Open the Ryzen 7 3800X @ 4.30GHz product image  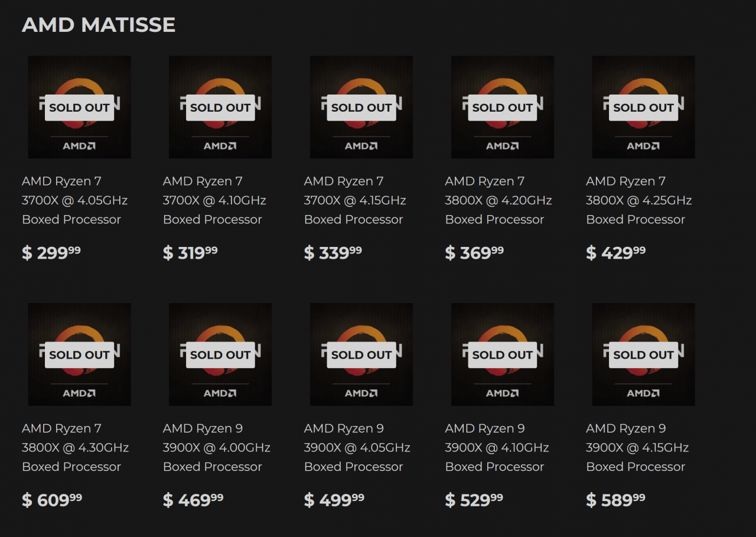coord(79,354)
